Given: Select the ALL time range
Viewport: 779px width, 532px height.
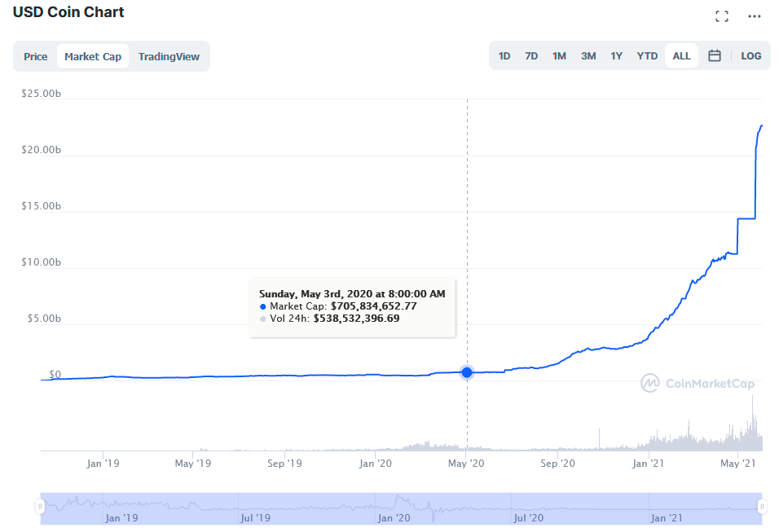Looking at the screenshot, I should (681, 56).
